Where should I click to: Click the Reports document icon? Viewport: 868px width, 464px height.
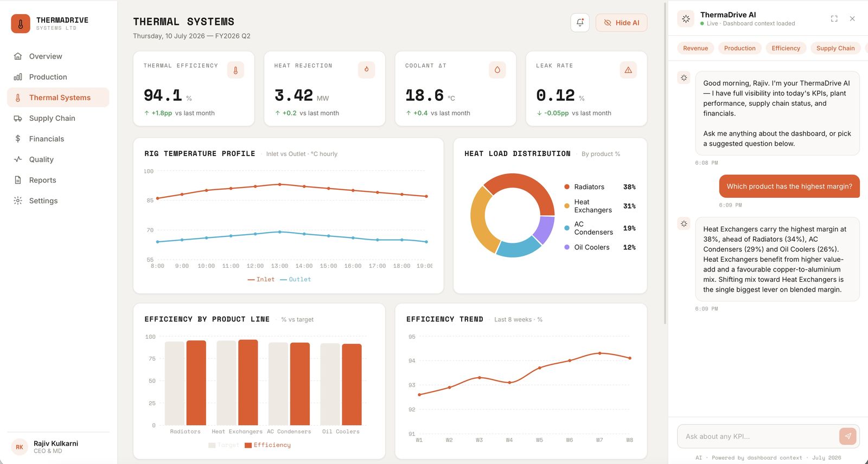pos(18,180)
